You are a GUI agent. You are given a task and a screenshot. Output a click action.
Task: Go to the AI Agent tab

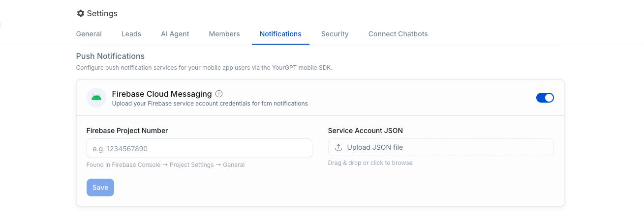click(175, 34)
